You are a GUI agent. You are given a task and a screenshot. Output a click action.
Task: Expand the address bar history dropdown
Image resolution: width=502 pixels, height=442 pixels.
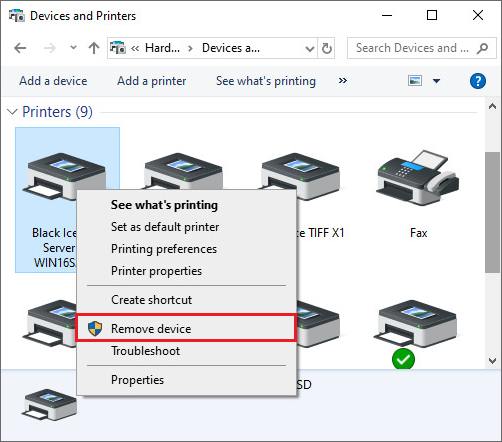(310, 49)
